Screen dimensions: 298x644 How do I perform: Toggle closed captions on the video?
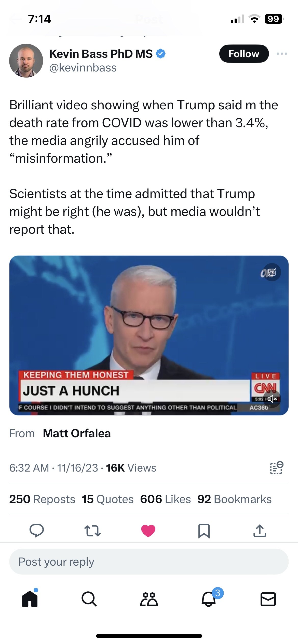click(x=272, y=272)
